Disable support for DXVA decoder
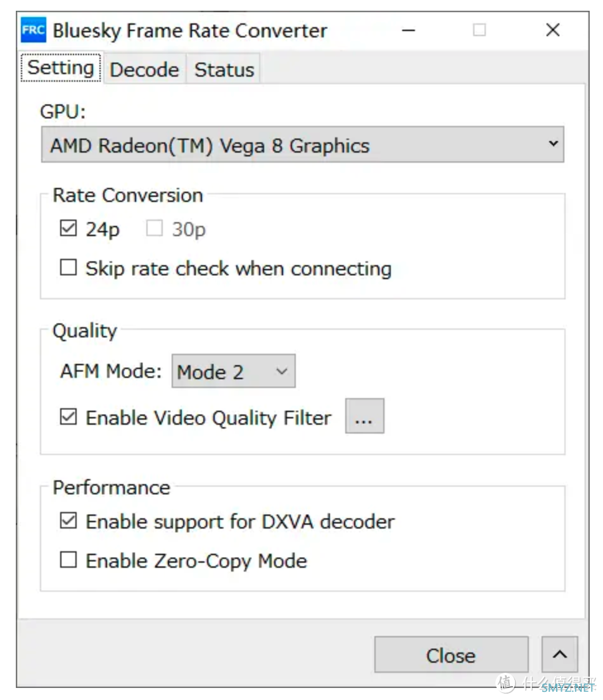This screenshot has width=603, height=700. 68,520
